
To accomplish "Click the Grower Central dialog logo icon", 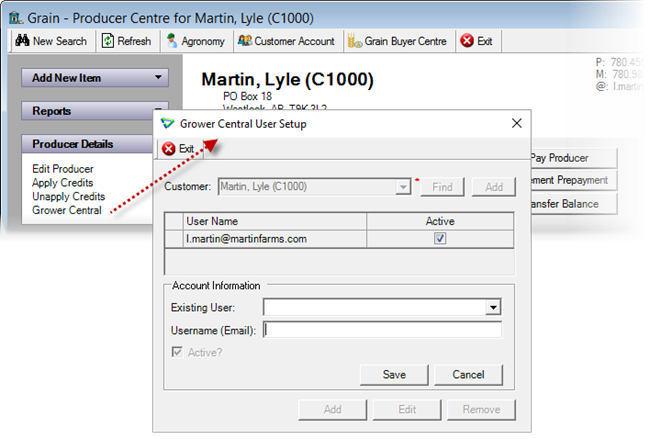I will point(167,123).
